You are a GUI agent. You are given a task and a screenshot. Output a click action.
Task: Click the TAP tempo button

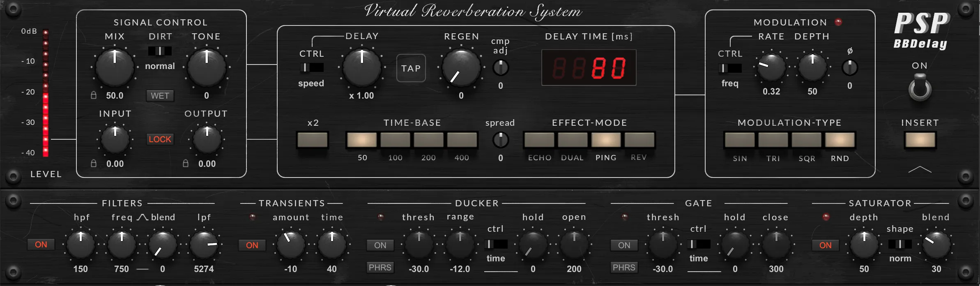click(411, 68)
